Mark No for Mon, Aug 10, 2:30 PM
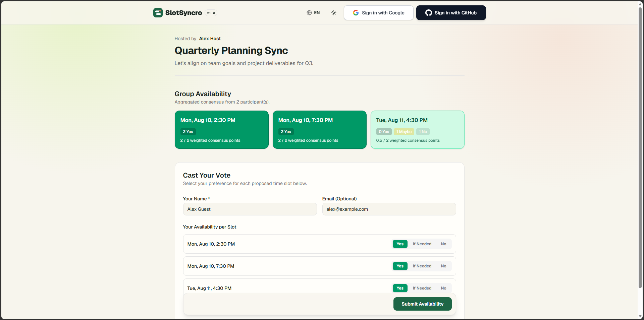The width and height of the screenshot is (644, 320). pyautogui.click(x=443, y=244)
